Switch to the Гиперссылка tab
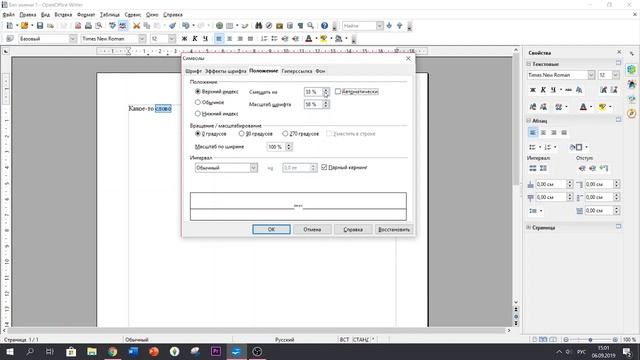This screenshot has width=640, height=360. [x=297, y=71]
